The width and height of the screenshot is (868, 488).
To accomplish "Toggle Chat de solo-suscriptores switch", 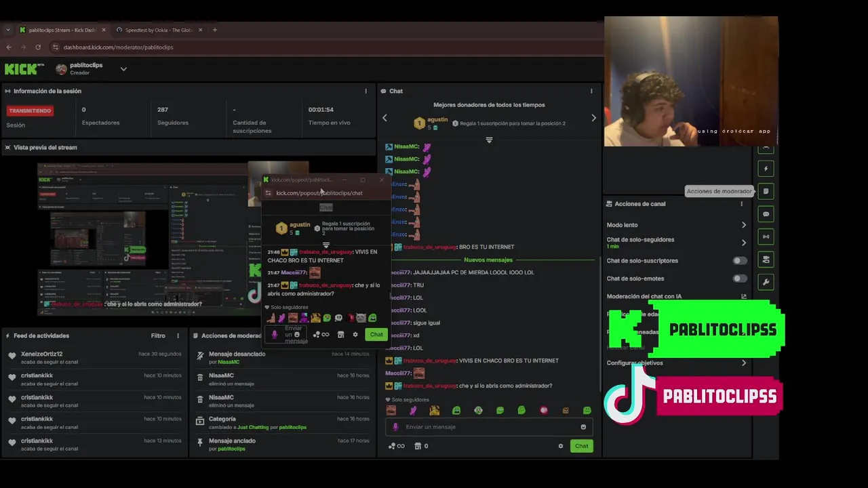I will coord(739,261).
